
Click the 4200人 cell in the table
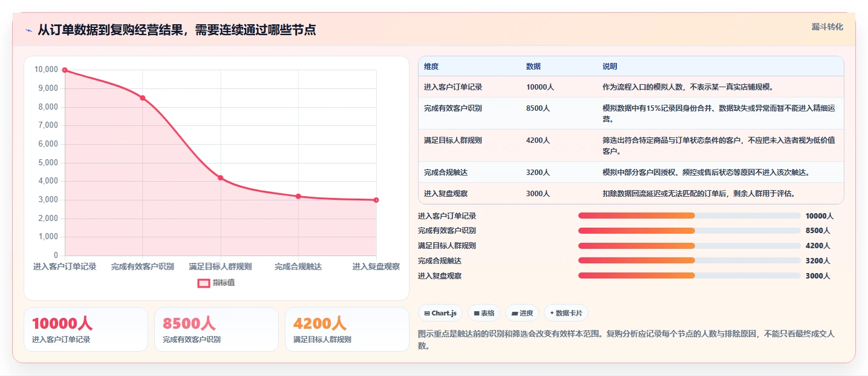[x=538, y=140]
